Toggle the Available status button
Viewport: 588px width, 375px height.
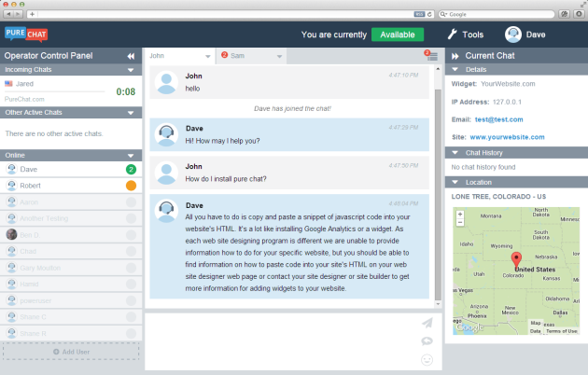[398, 35]
